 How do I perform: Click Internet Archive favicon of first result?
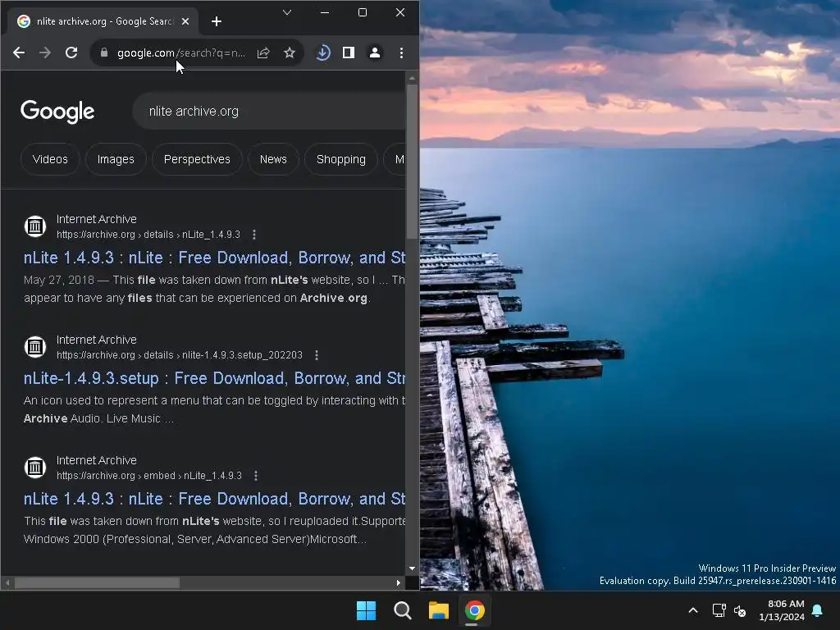[x=35, y=226]
